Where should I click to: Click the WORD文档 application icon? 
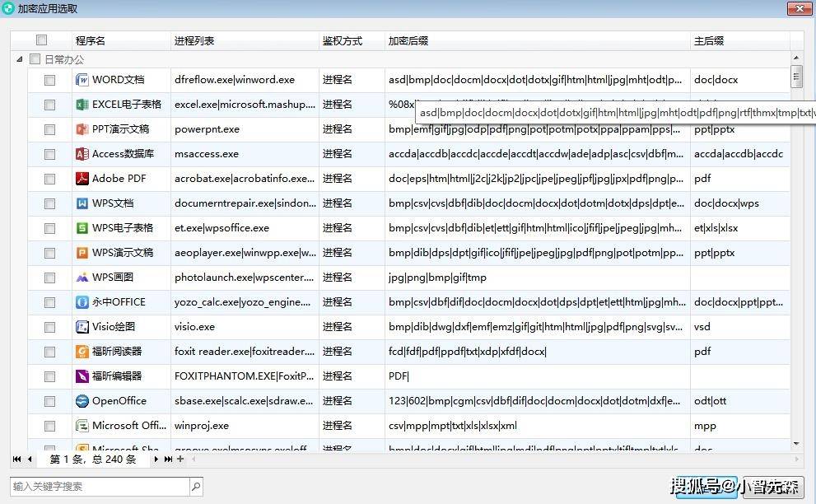[x=82, y=80]
